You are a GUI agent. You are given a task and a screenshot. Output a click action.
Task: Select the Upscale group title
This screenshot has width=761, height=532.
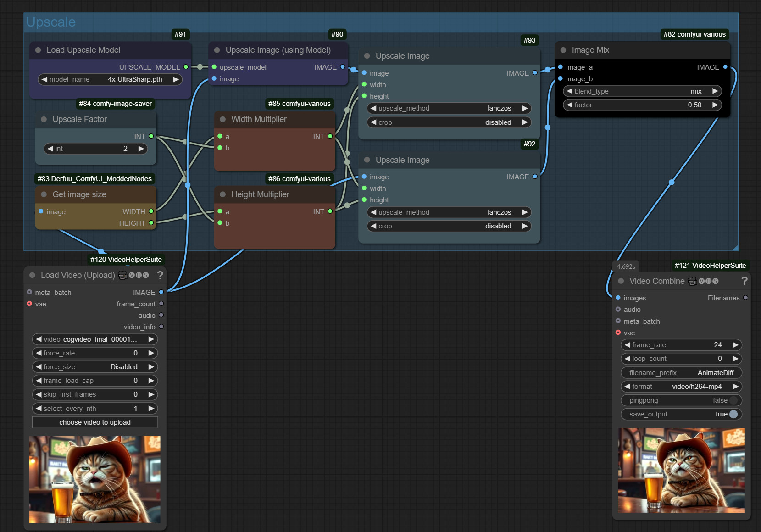pos(51,22)
